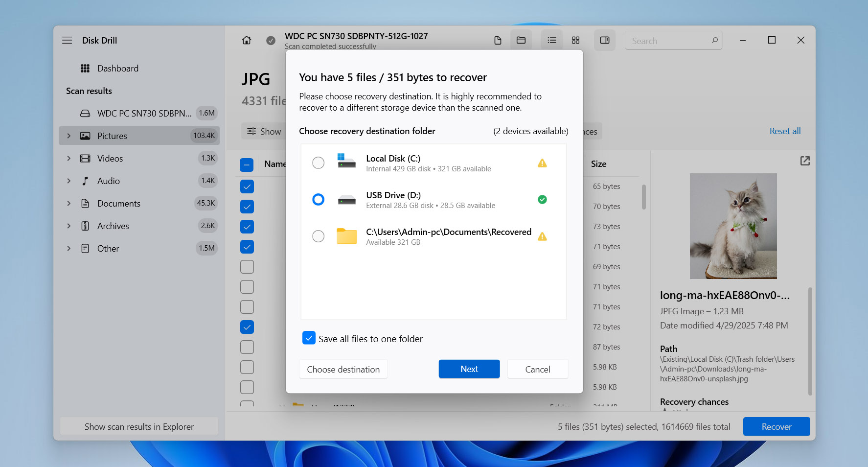
Task: Select USB Drive (D:) radio button
Action: [x=318, y=199]
